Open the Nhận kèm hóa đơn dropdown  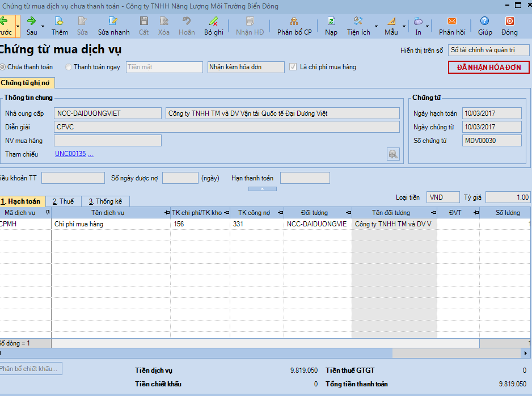coord(246,67)
